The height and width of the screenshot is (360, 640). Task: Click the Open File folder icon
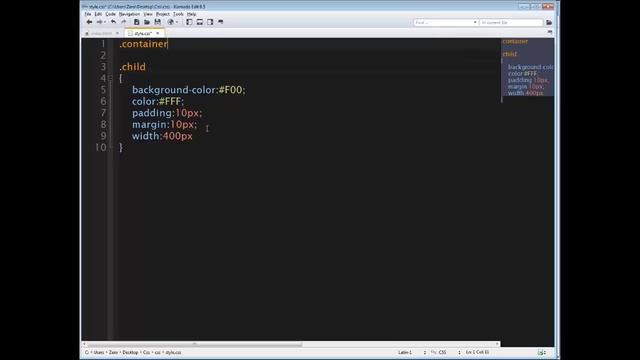point(147,22)
